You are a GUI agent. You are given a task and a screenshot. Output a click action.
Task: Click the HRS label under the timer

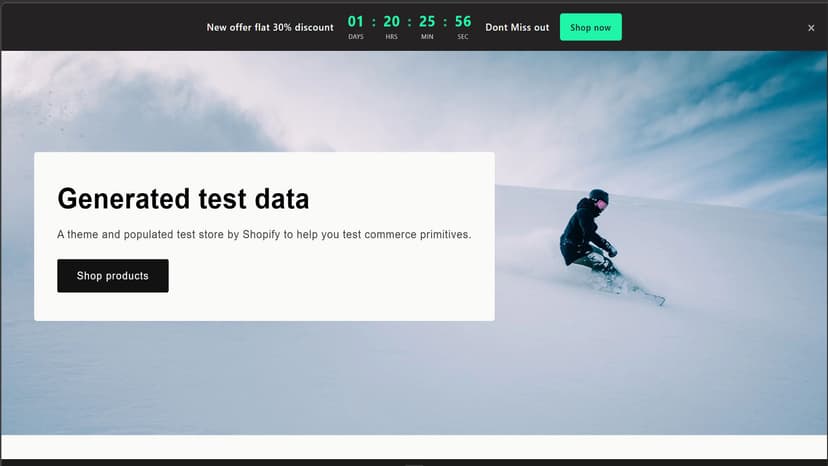pos(391,37)
